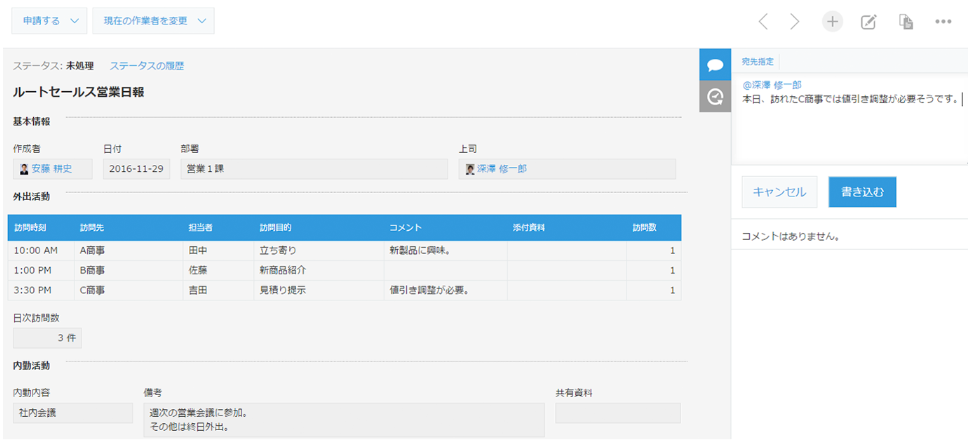Open the ステータスの履歴 link
The height and width of the screenshot is (441, 971).
point(146,66)
